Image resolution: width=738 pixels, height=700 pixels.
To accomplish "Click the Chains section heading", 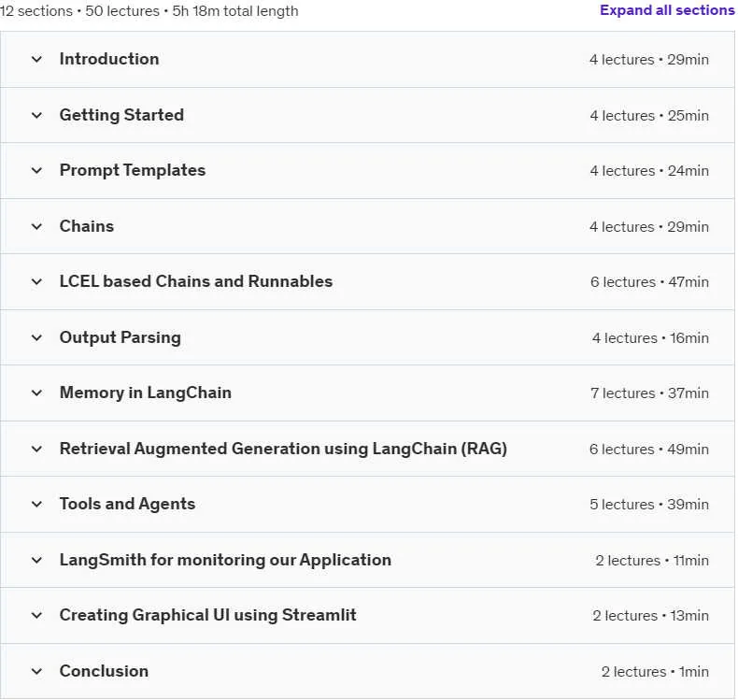I will [x=87, y=226].
